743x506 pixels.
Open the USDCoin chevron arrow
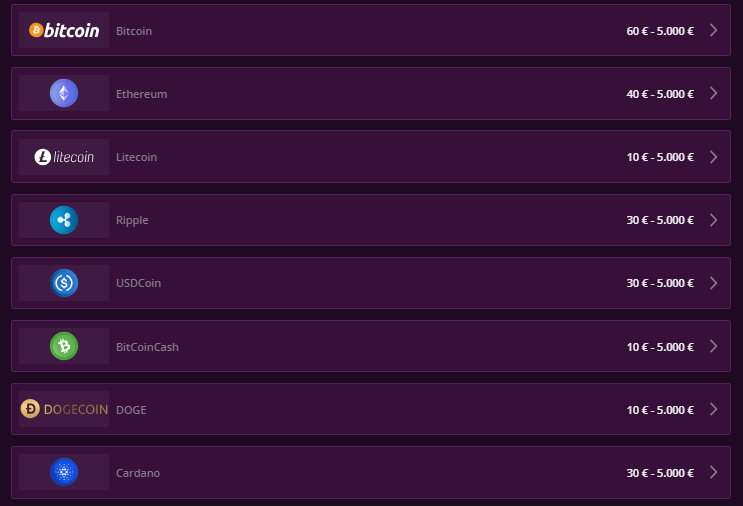(x=714, y=283)
